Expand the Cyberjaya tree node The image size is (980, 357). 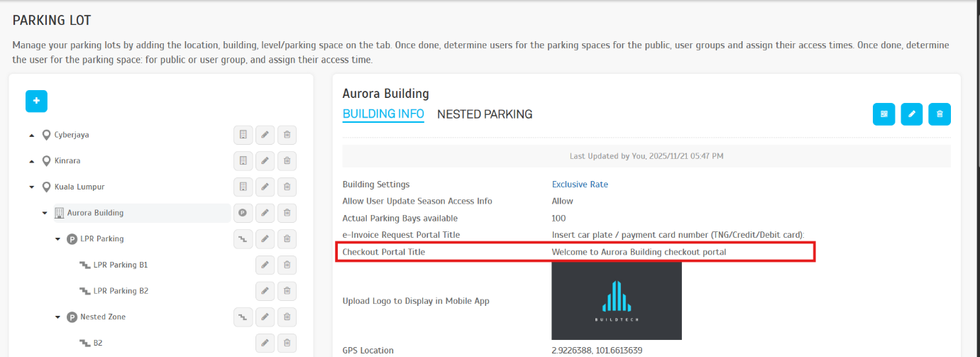pos(32,135)
